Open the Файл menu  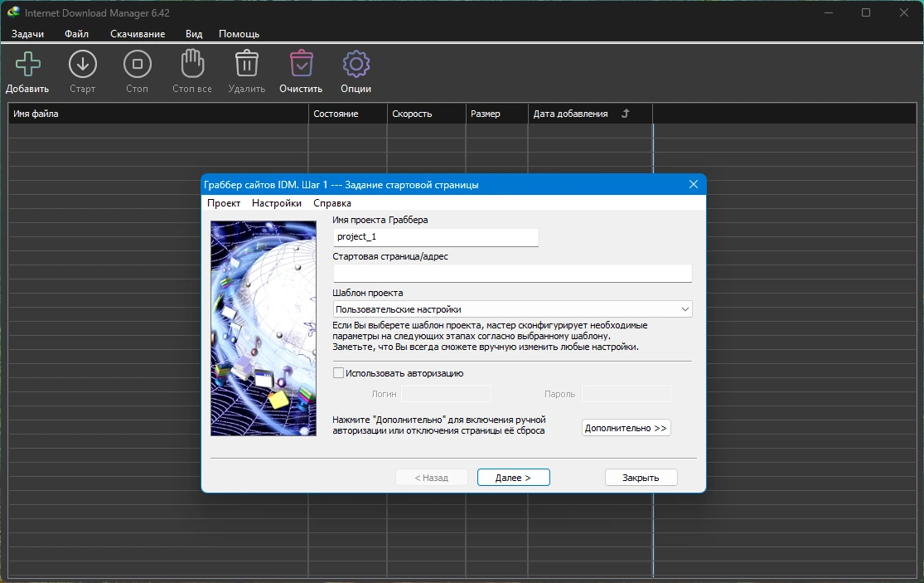point(76,34)
